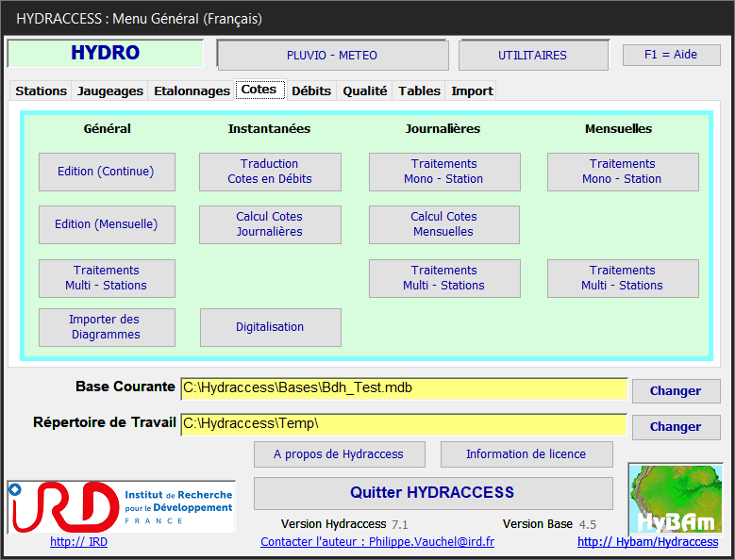Screen dimensions: 735x560
Task: Click the Général column heading
Action: click(x=108, y=129)
